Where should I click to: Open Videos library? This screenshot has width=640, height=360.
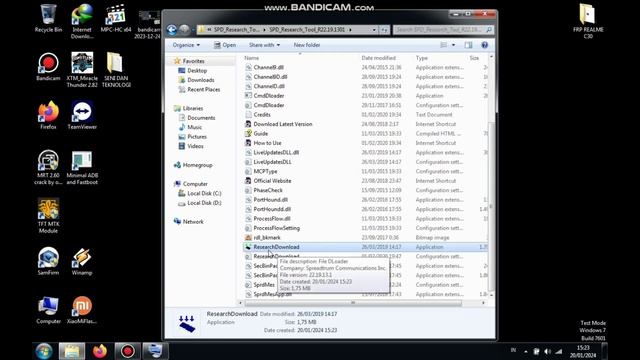point(195,146)
